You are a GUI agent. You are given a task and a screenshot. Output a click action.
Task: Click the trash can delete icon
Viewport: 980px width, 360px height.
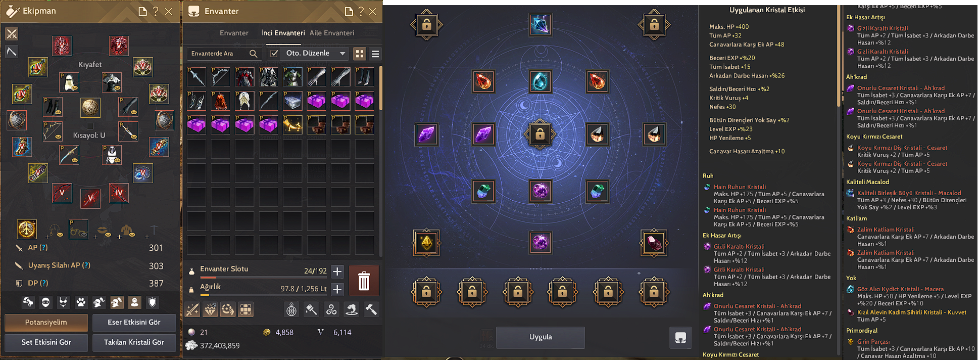(x=364, y=281)
